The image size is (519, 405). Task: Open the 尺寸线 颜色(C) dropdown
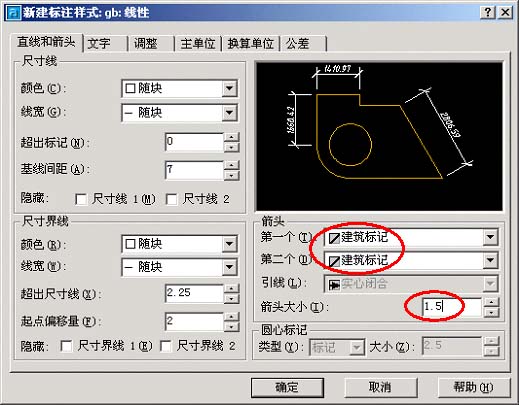(x=230, y=89)
